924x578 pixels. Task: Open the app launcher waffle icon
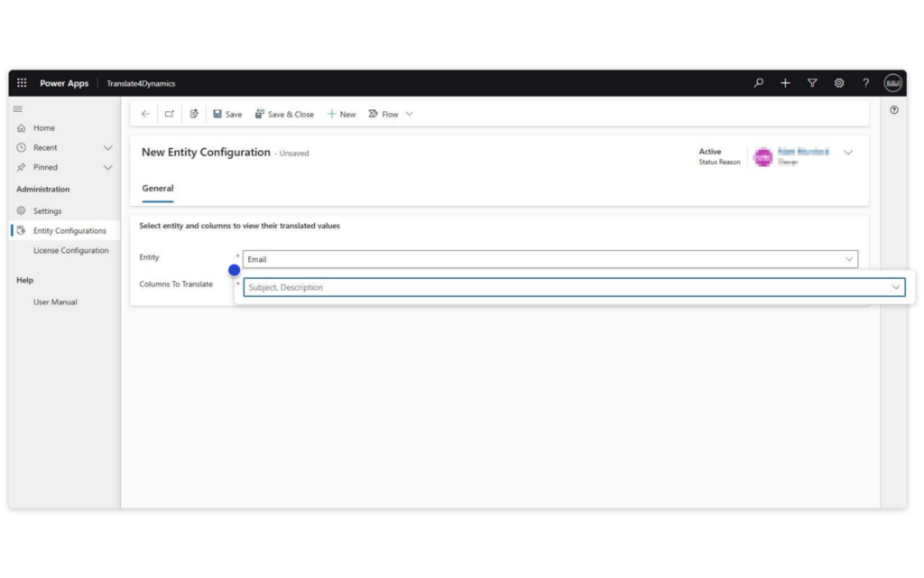pyautogui.click(x=22, y=83)
